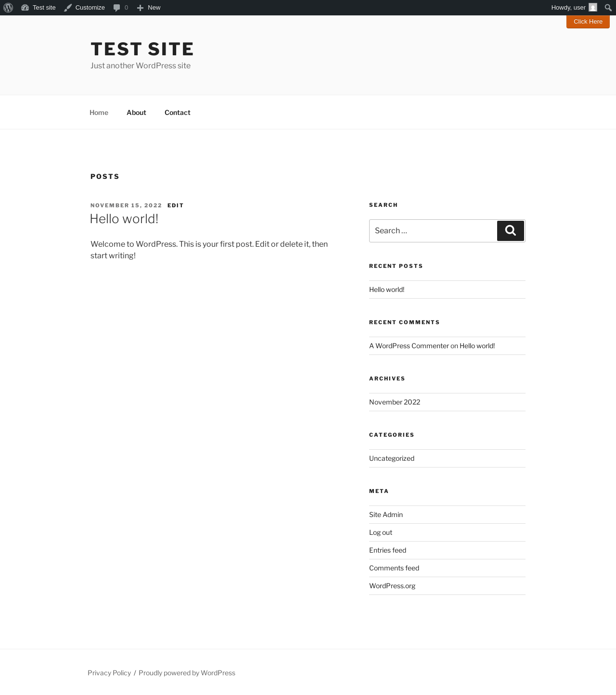Click inside the Search field
The height and width of the screenshot is (695, 616).
click(433, 231)
